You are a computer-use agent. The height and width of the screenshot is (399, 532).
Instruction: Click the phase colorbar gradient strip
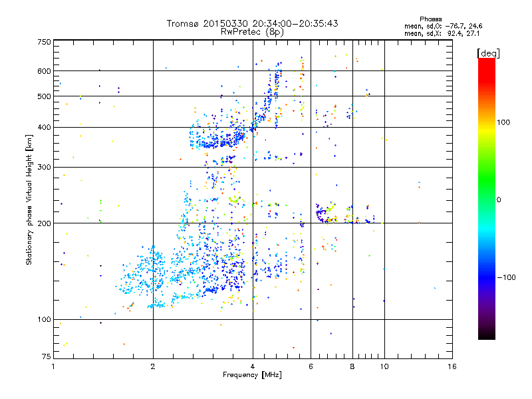pyautogui.click(x=487, y=198)
